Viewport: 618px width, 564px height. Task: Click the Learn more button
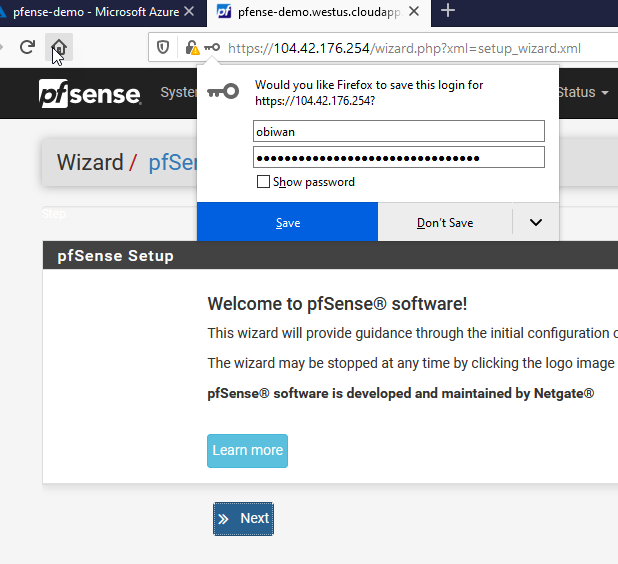pyautogui.click(x=248, y=450)
